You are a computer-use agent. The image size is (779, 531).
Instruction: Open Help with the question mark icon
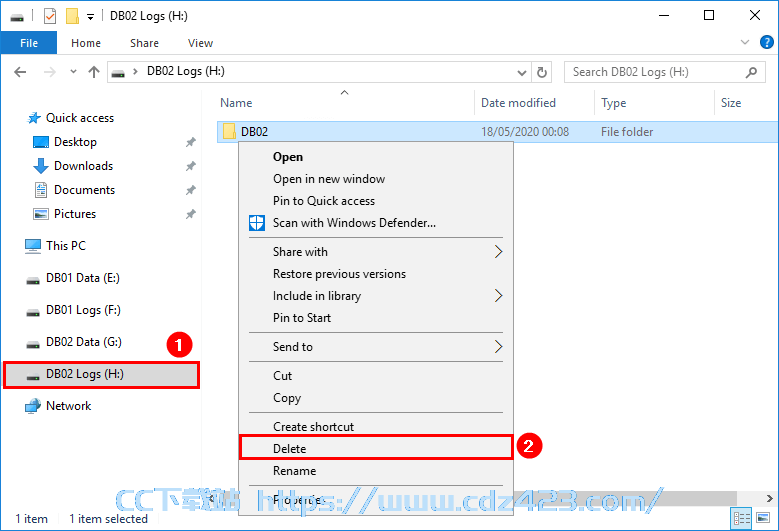coord(767,42)
